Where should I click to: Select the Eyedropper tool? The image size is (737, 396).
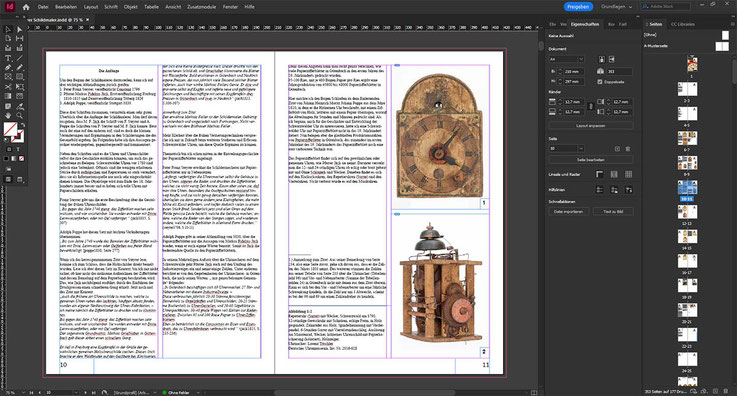pos(19,106)
